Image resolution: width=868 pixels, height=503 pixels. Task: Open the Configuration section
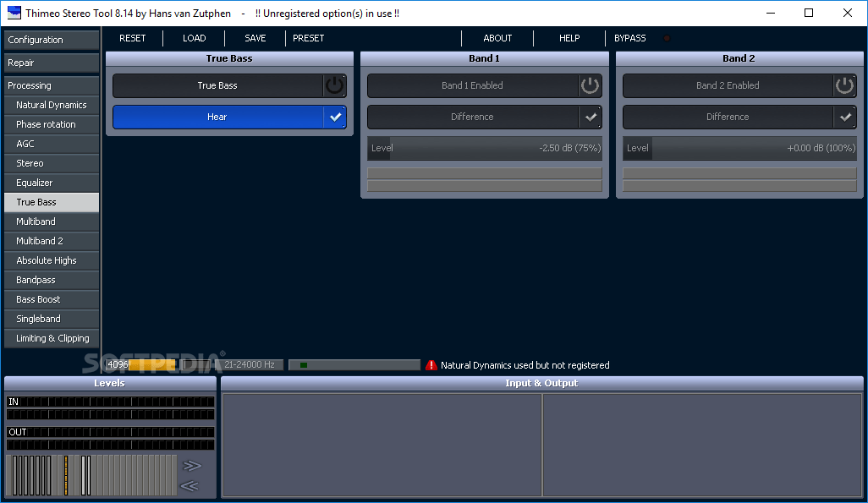click(x=52, y=40)
